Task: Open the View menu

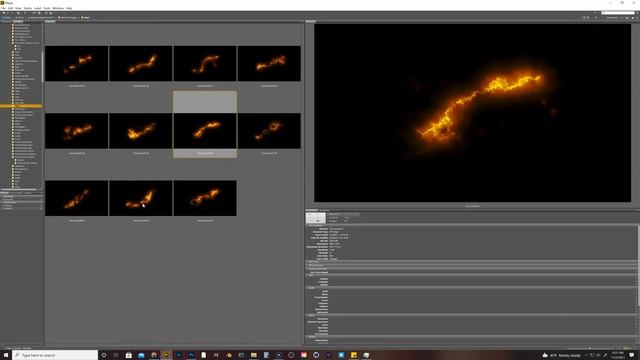Action: 18,8
